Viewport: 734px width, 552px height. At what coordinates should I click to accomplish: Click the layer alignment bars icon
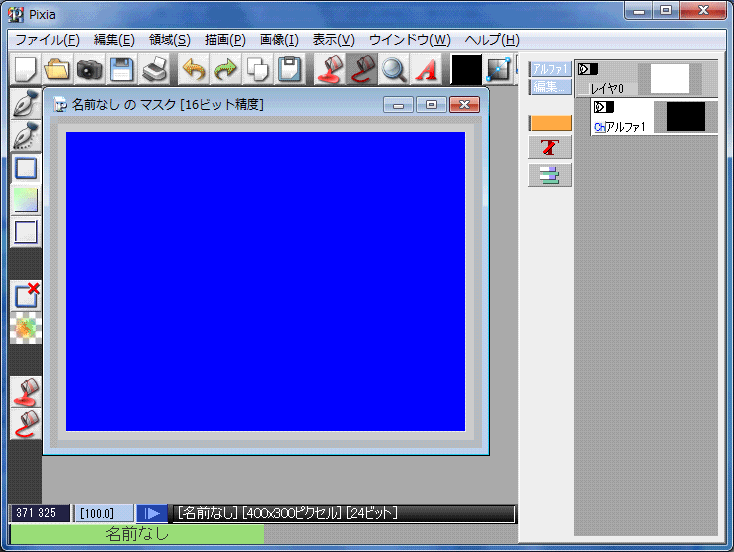[550, 175]
